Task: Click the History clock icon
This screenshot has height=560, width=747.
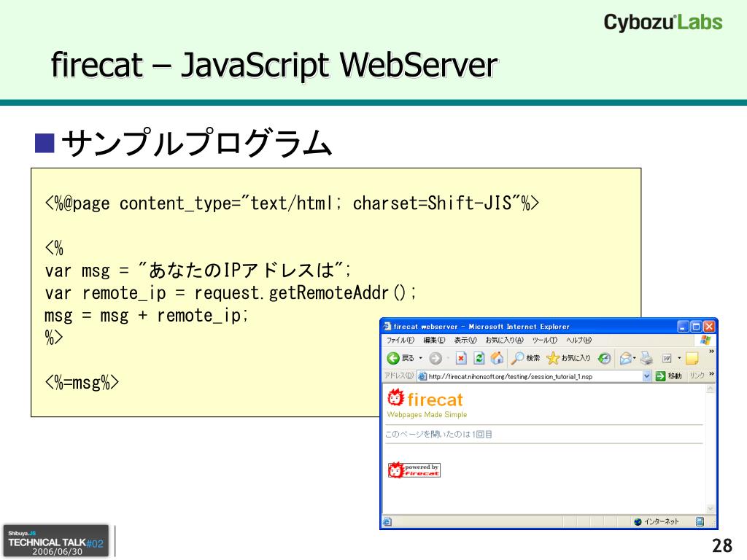Action: [604, 358]
